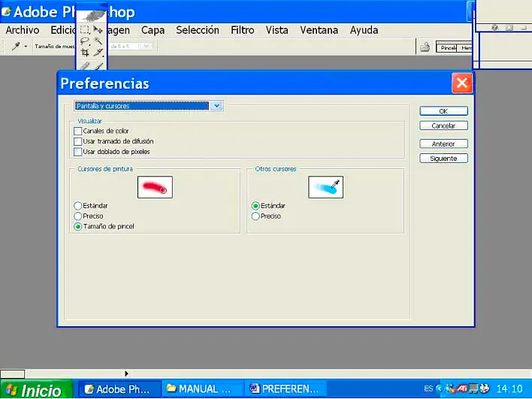Click the Anterior button

click(443, 144)
